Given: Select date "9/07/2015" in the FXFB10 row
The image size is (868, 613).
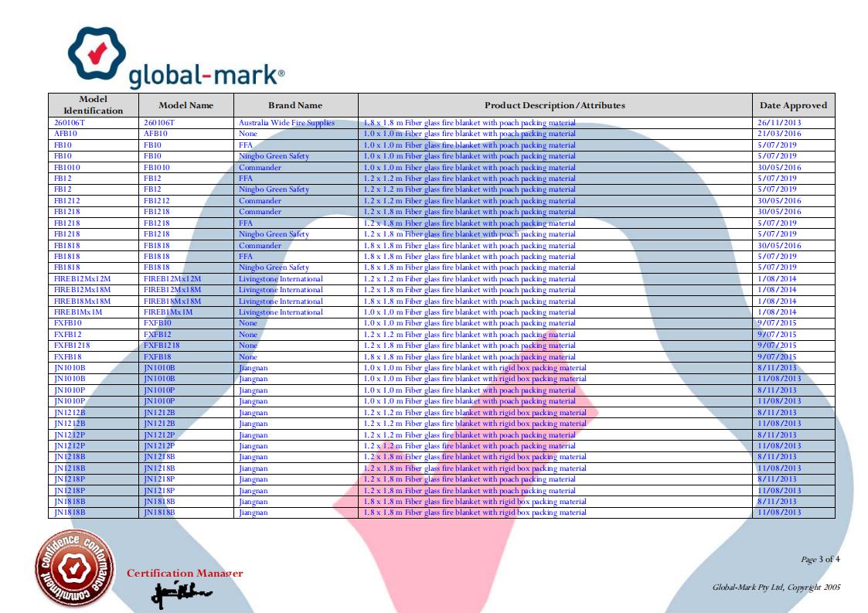Looking at the screenshot, I should tap(778, 323).
